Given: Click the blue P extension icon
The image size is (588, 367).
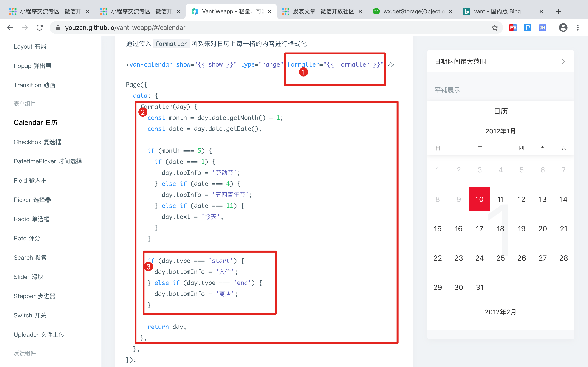Looking at the screenshot, I should (528, 28).
